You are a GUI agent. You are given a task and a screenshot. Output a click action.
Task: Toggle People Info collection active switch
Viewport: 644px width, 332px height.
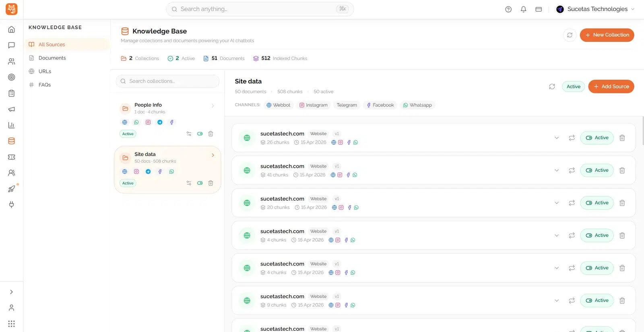coord(200,134)
